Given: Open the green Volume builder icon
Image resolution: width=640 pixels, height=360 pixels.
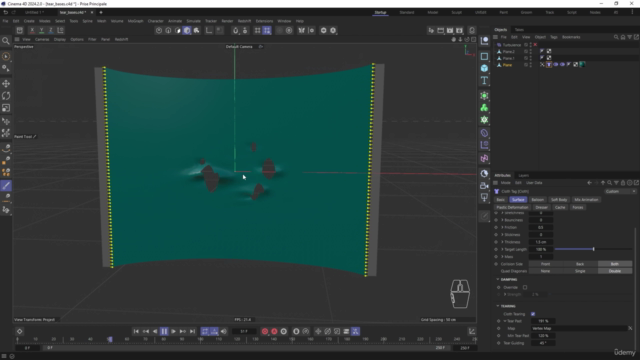Looking at the screenshot, I should (484, 108).
